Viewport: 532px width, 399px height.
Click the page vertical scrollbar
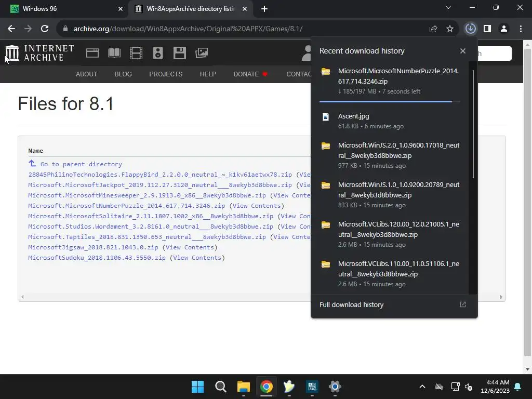click(527, 202)
